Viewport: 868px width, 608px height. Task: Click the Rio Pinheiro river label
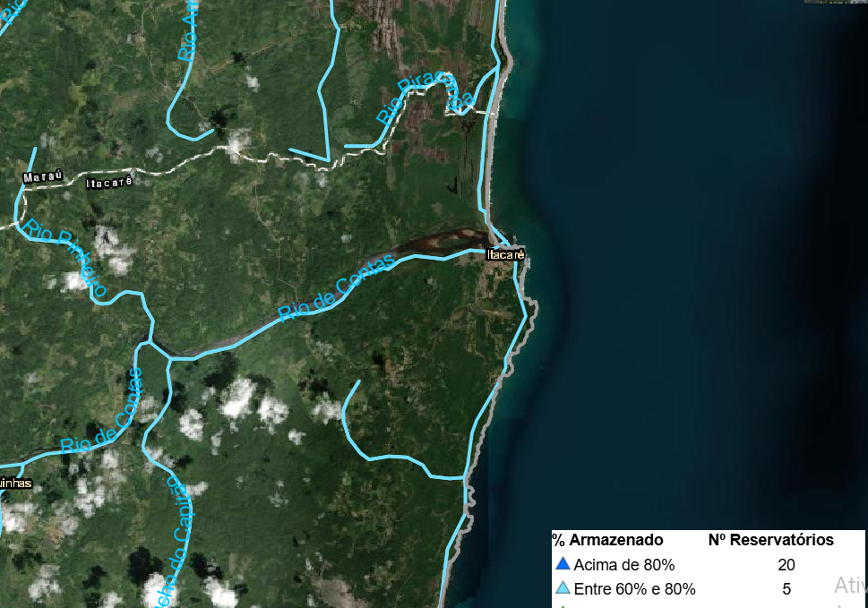click(x=67, y=259)
